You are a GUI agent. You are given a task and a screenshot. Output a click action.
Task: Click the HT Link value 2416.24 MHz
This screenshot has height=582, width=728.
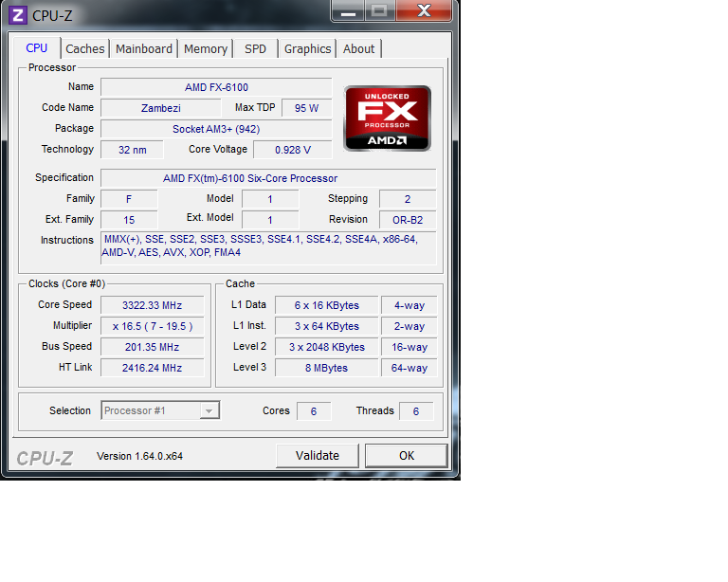153,368
